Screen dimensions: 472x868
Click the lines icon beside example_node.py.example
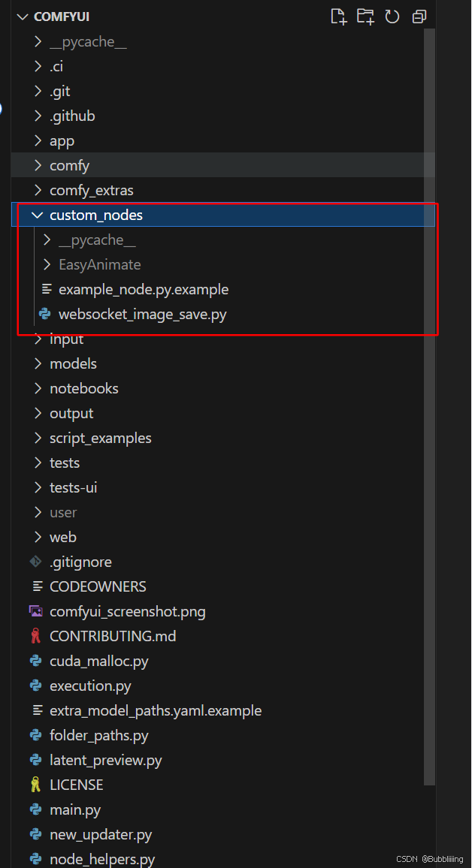coord(47,289)
